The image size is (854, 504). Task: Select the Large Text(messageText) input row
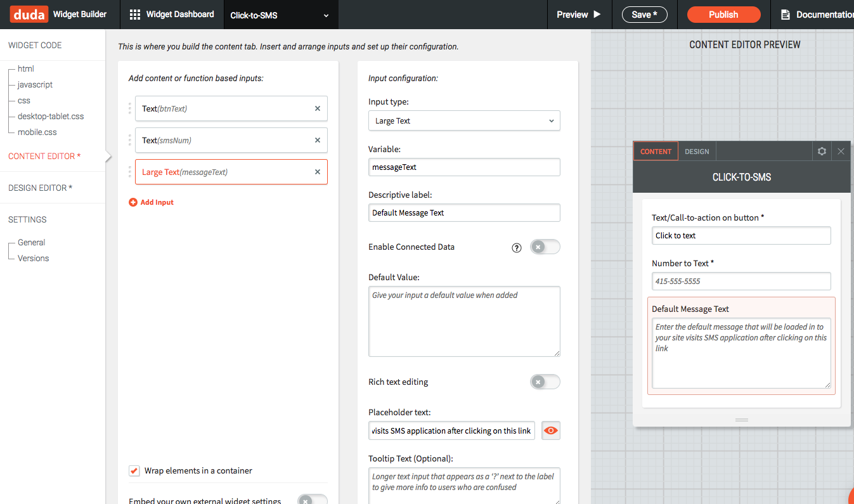[x=231, y=172]
